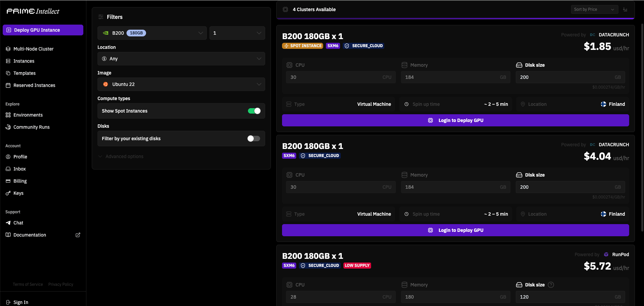The height and width of the screenshot is (306, 644).
Task: Enable Filter by your existing disks
Action: click(253, 139)
